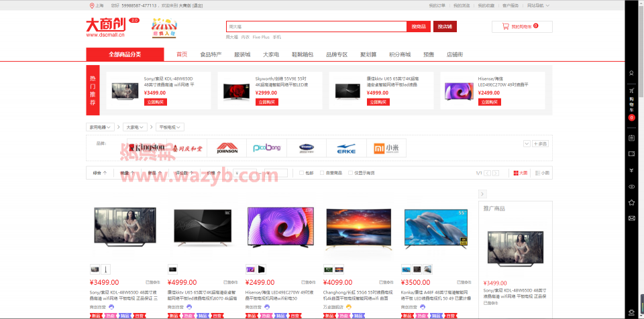Click the 搜店铺 search button
644x319 pixels.
[445, 26]
